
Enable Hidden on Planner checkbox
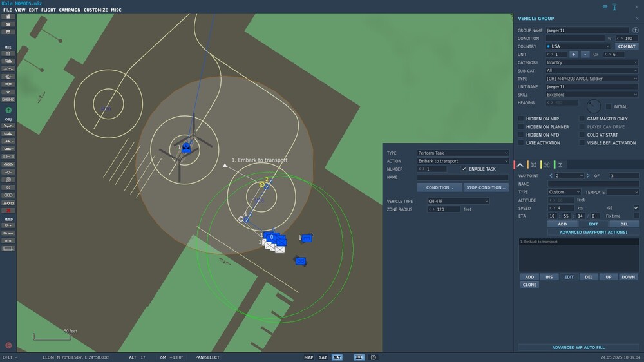(521, 126)
